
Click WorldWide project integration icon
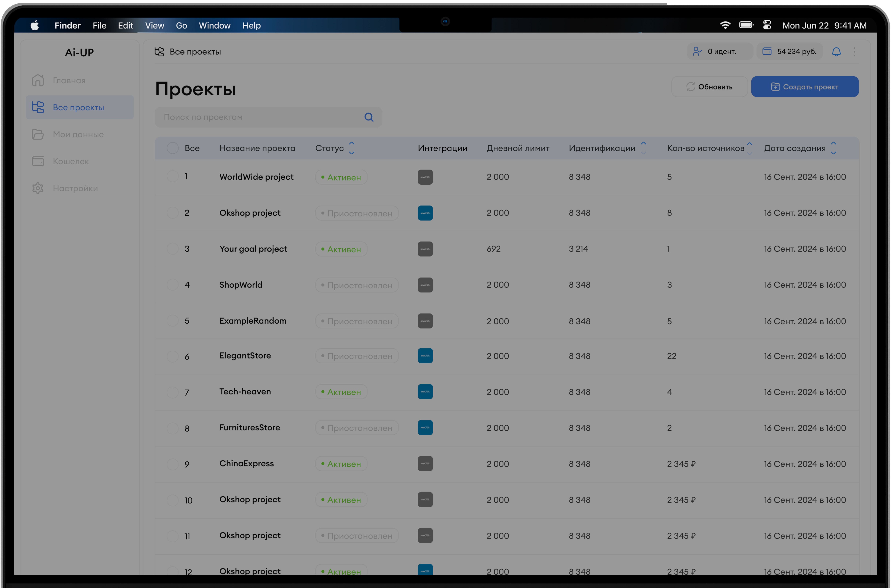(425, 177)
